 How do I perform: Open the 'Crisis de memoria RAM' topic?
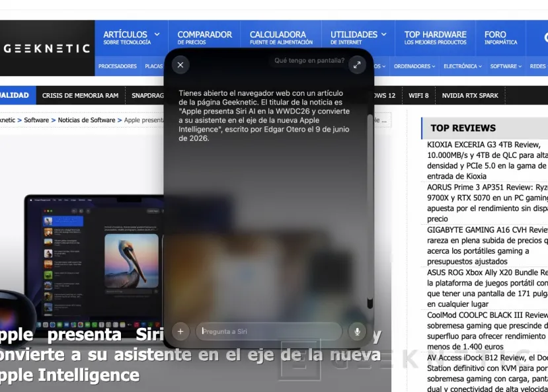80,95
